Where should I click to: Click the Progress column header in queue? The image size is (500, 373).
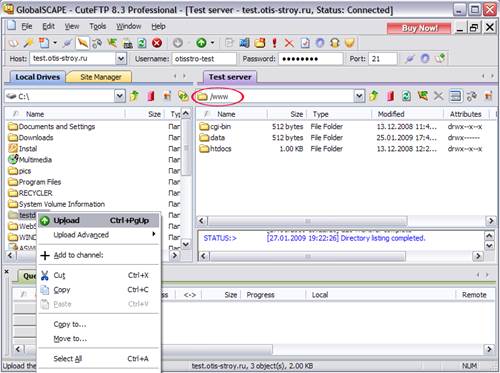tap(274, 295)
